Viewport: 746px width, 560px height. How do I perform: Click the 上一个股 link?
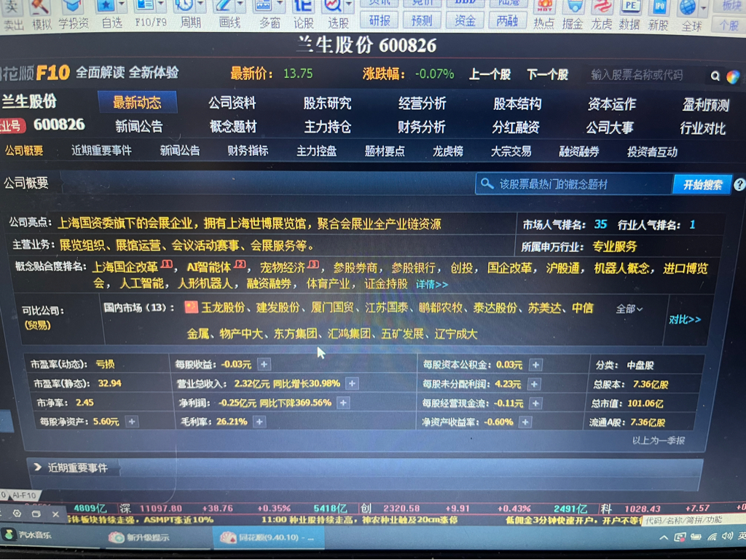tap(490, 74)
